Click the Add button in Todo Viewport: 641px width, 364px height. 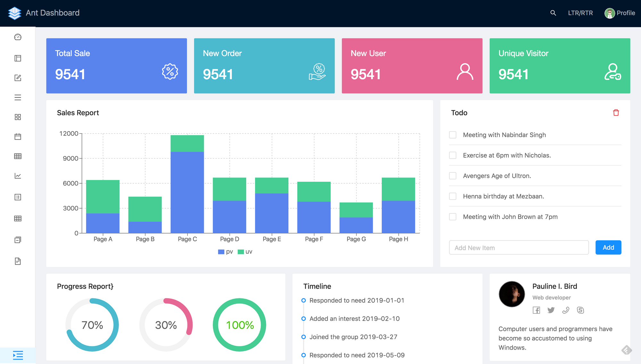click(608, 247)
